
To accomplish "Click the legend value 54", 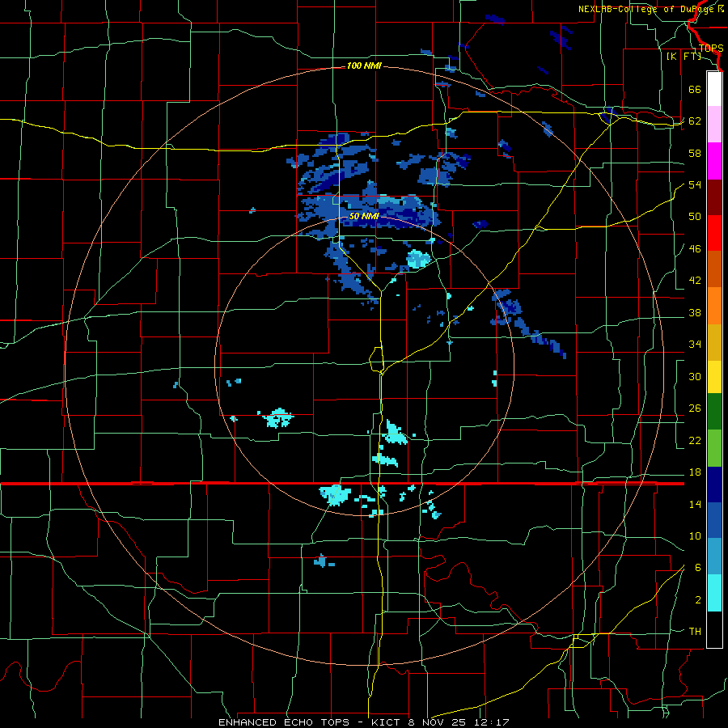I will point(695,184).
